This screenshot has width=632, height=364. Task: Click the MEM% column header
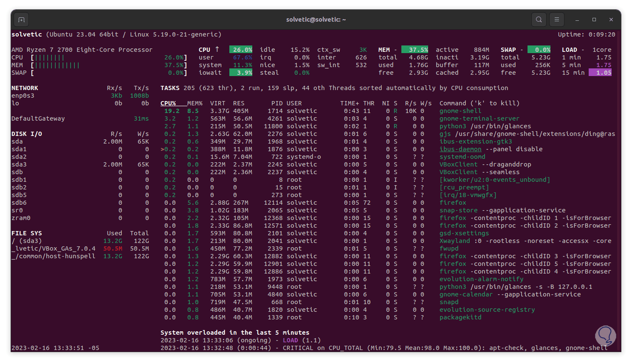(x=195, y=103)
